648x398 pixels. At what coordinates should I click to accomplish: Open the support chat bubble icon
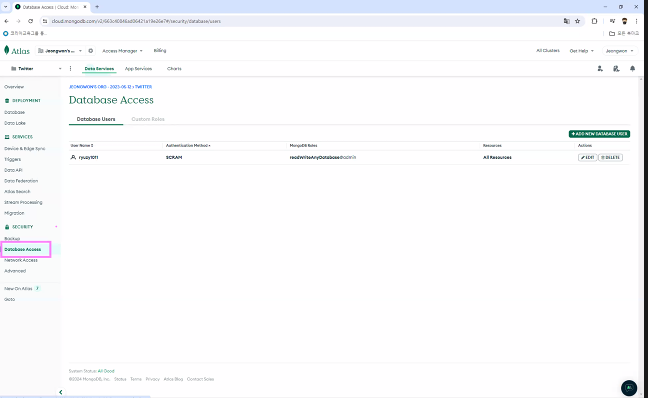(629, 388)
